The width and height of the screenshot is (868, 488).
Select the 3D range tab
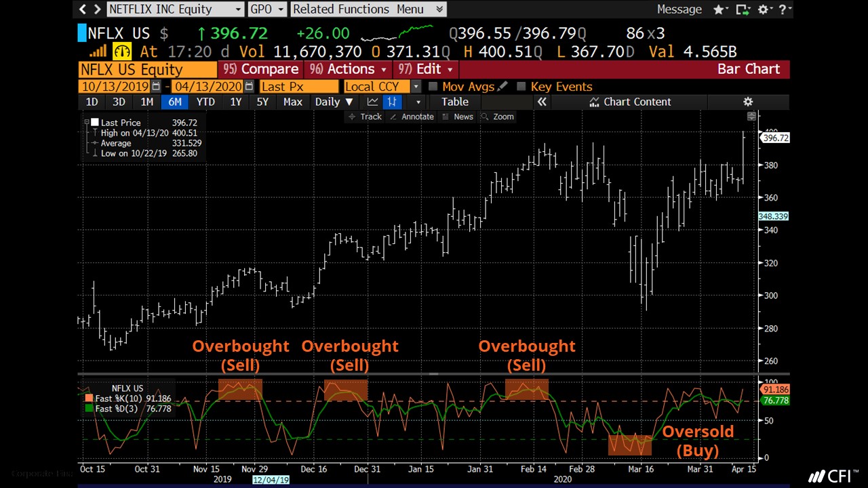[x=119, y=102]
